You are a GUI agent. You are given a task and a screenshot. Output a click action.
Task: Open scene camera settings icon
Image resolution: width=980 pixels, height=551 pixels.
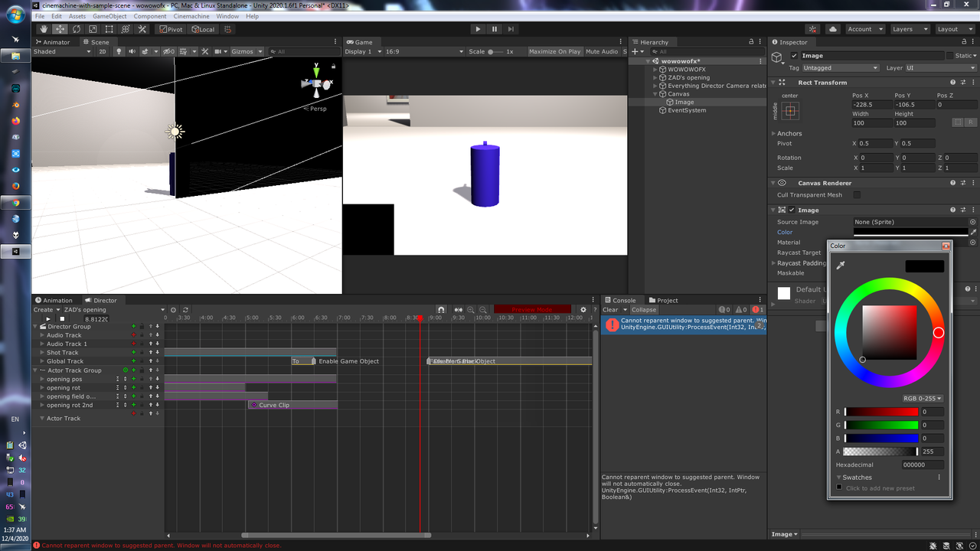(x=220, y=51)
